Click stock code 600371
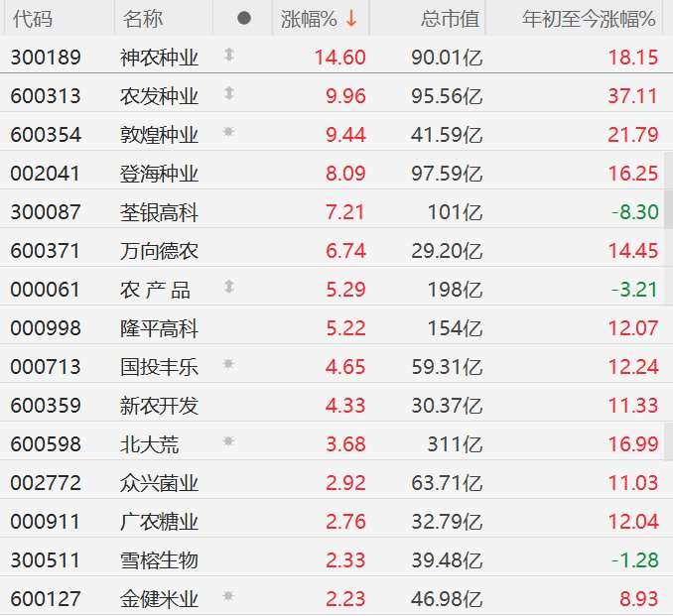The image size is (673, 616). coord(46,251)
